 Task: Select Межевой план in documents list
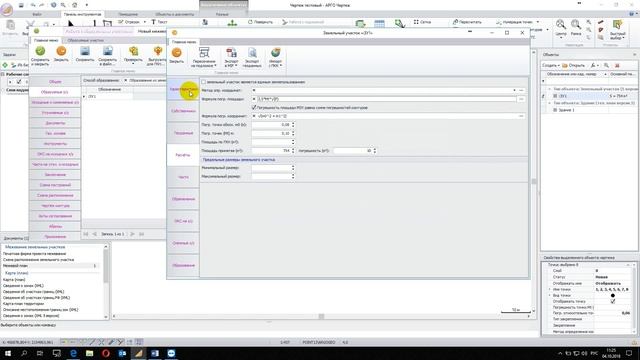(51, 266)
